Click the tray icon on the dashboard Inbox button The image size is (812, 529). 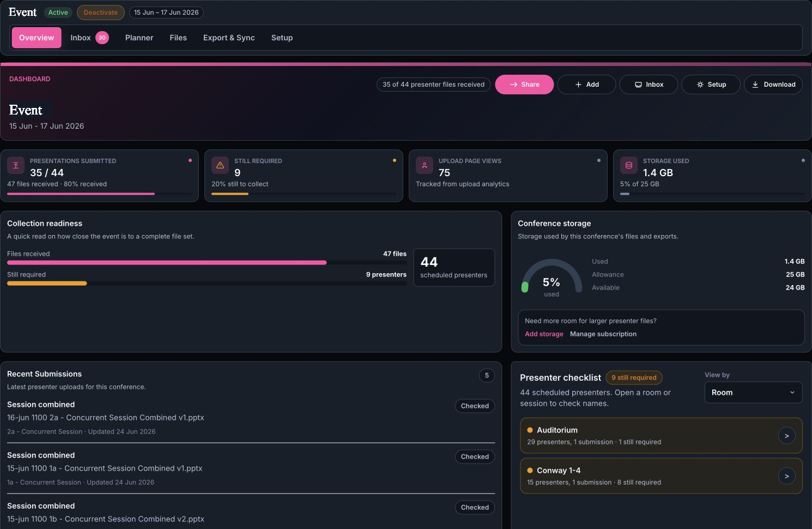click(638, 85)
